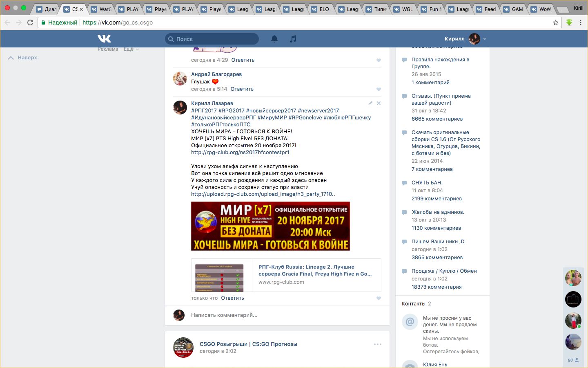The image size is (588, 368).
Task: Open the Жалобы на админов topic
Action: coord(438,212)
